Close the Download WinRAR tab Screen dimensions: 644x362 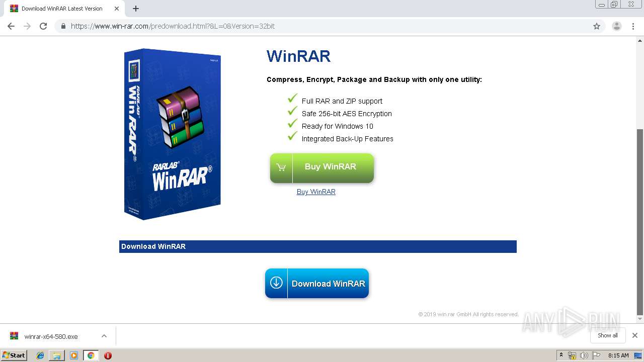(x=117, y=9)
